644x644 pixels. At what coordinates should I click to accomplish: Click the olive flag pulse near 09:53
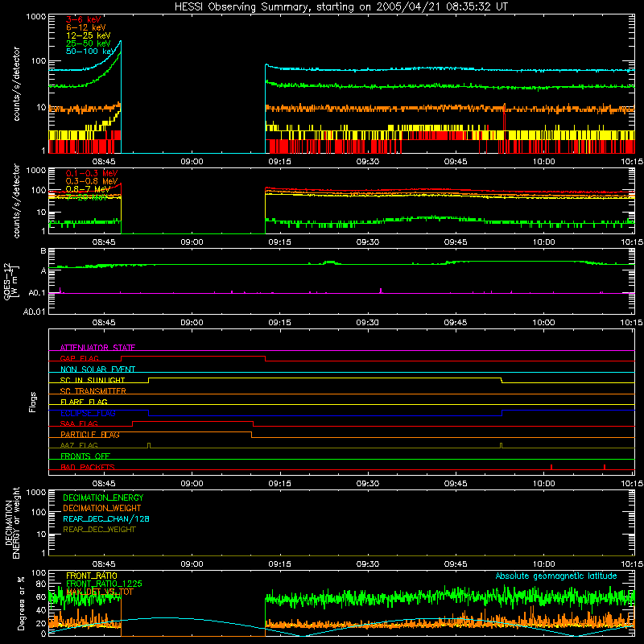click(501, 446)
